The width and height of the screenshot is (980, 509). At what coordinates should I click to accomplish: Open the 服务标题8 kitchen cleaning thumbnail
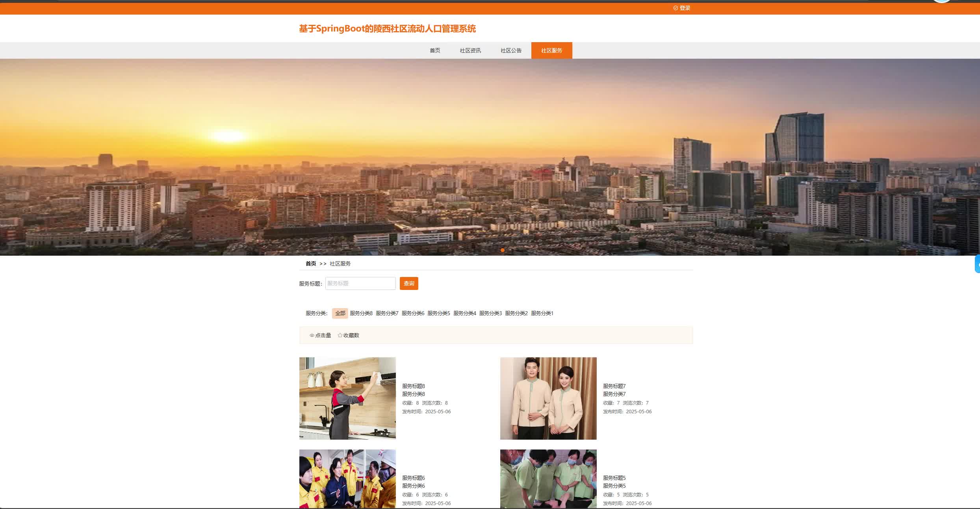(347, 398)
